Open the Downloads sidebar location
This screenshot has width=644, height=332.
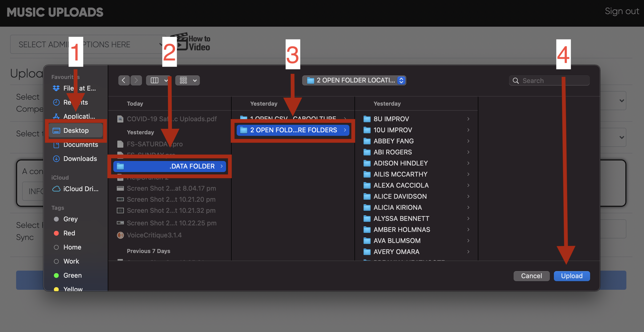[x=80, y=159]
